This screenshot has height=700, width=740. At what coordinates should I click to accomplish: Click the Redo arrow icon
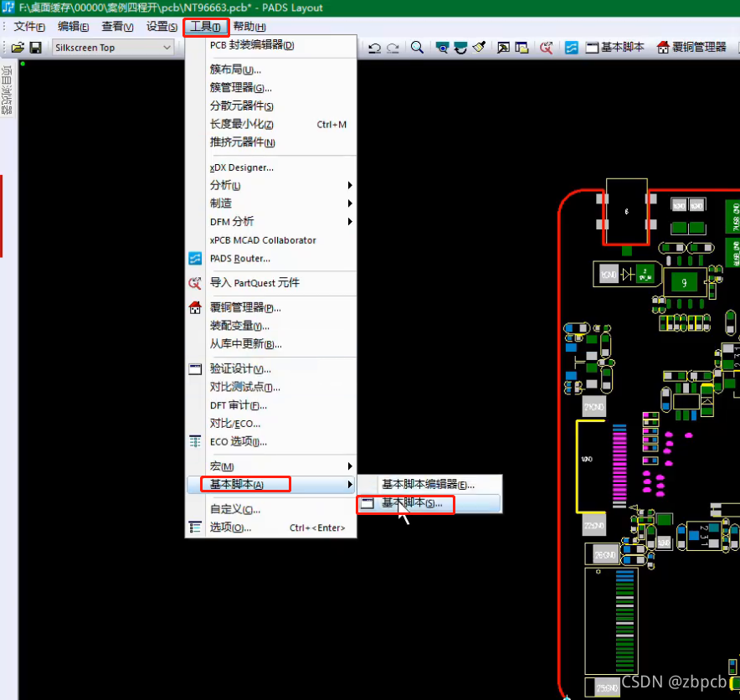(393, 48)
